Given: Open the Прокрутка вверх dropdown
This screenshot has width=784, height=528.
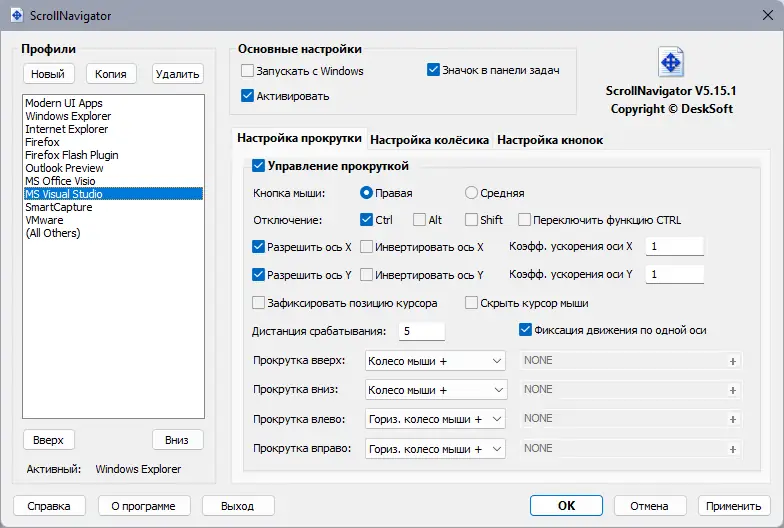Looking at the screenshot, I should click(x=435, y=361).
